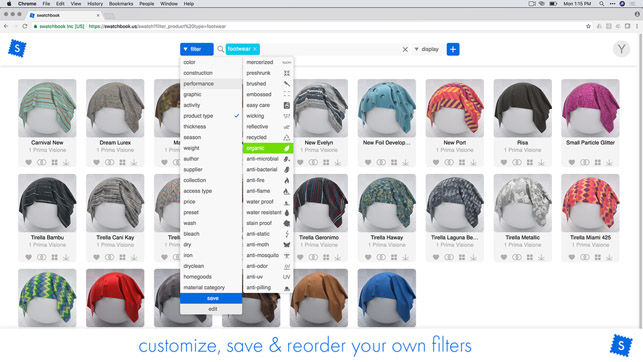Screen dimensions: 643x362
Task: Remove the footwear filter tag
Action: pos(255,49)
